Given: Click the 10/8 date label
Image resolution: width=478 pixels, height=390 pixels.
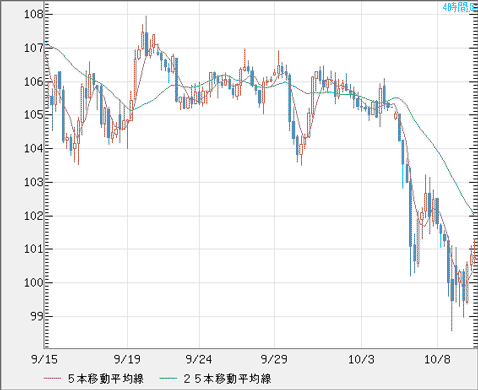Looking at the screenshot, I should (x=437, y=360).
